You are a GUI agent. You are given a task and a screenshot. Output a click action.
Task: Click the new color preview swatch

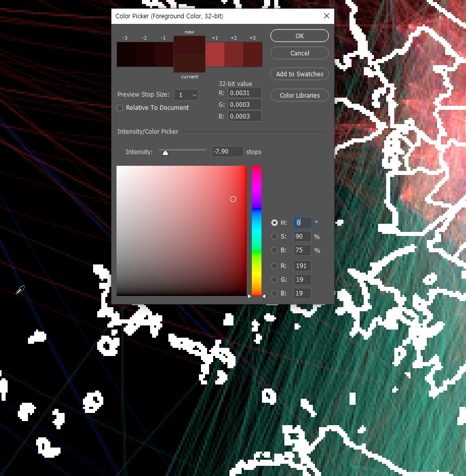point(190,45)
